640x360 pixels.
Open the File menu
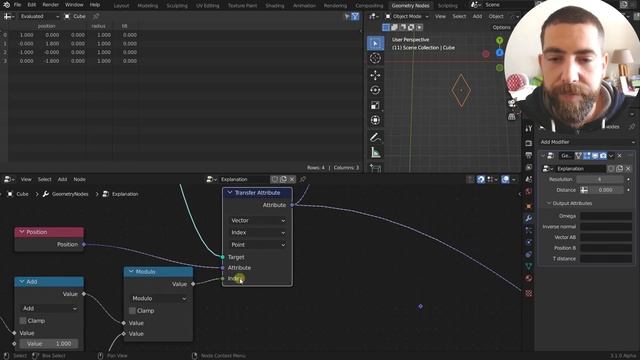pyautogui.click(x=18, y=5)
